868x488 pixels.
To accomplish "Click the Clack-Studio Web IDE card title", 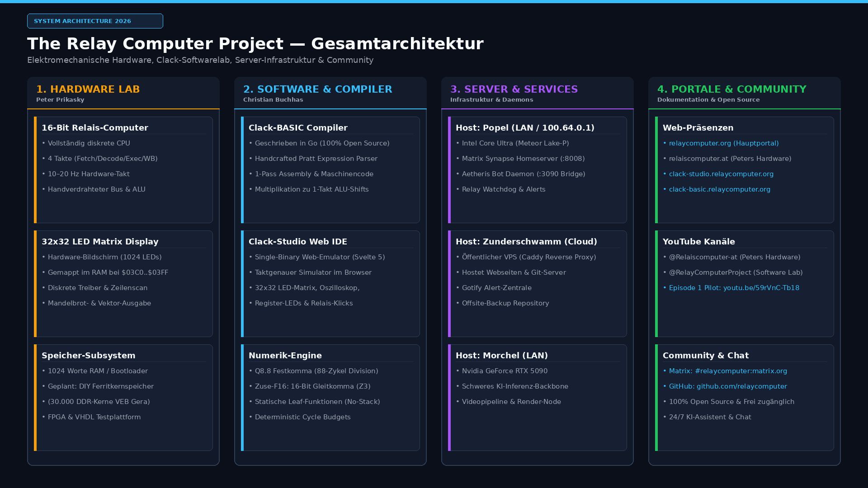I will pos(298,242).
